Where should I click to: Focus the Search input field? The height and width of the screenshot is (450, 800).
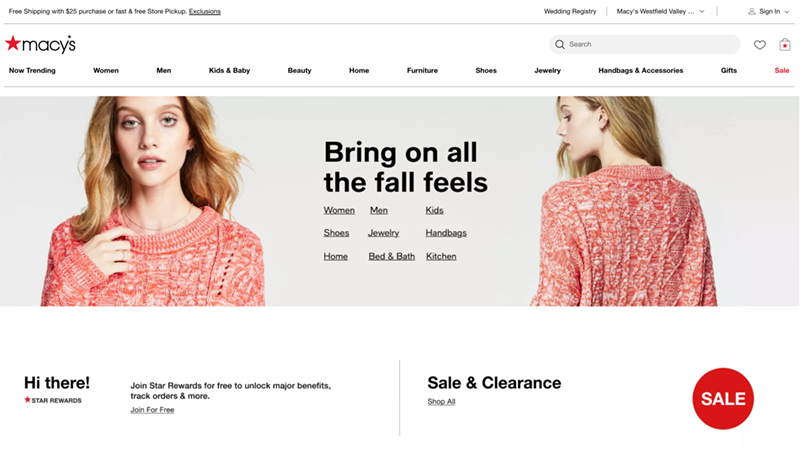coord(650,45)
